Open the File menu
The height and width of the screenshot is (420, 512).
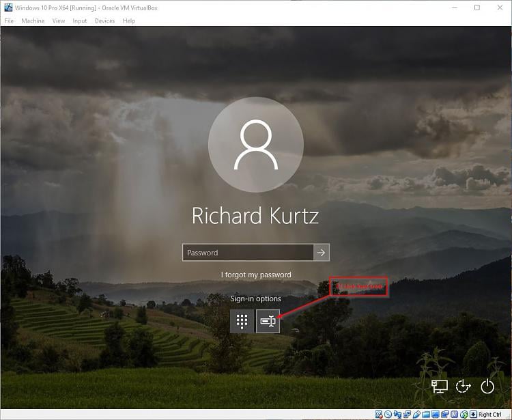[9, 21]
